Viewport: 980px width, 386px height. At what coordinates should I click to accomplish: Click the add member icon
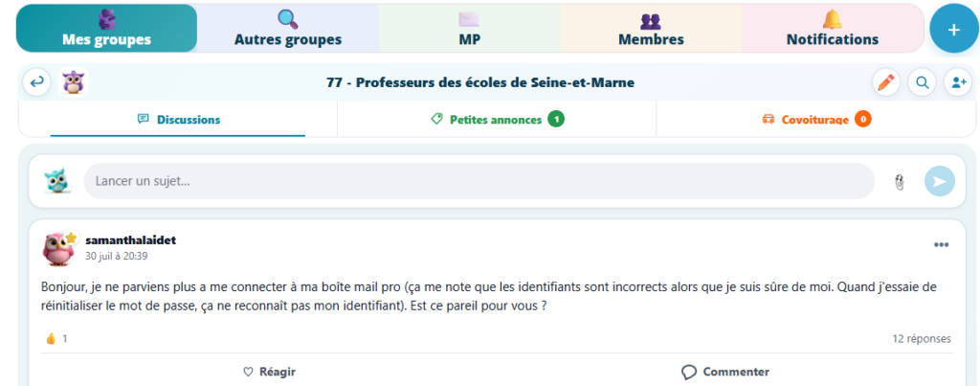(958, 82)
